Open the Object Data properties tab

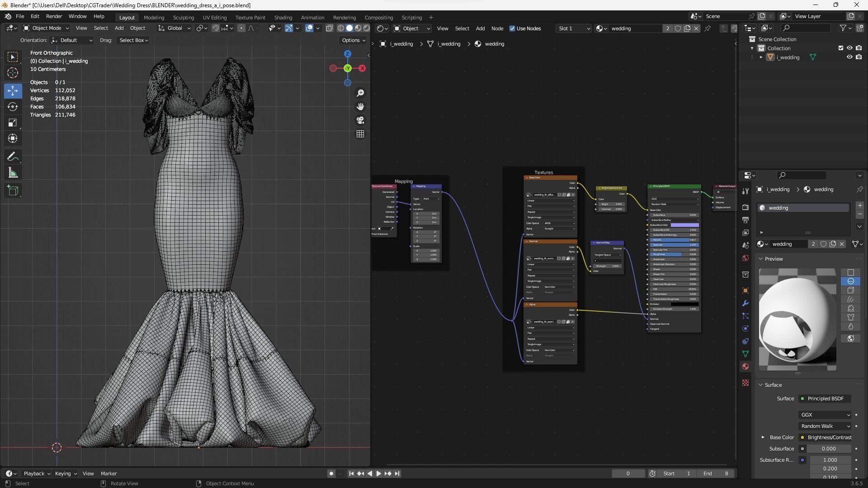tap(745, 354)
